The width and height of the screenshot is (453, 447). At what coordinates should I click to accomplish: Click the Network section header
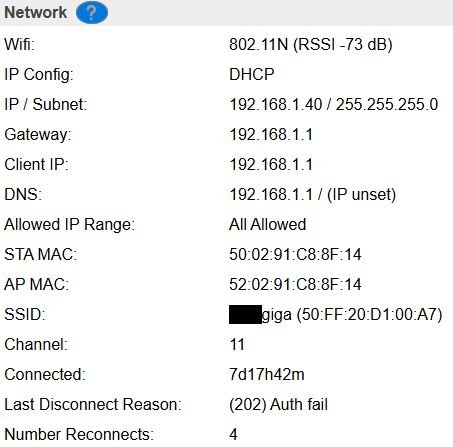click(35, 12)
